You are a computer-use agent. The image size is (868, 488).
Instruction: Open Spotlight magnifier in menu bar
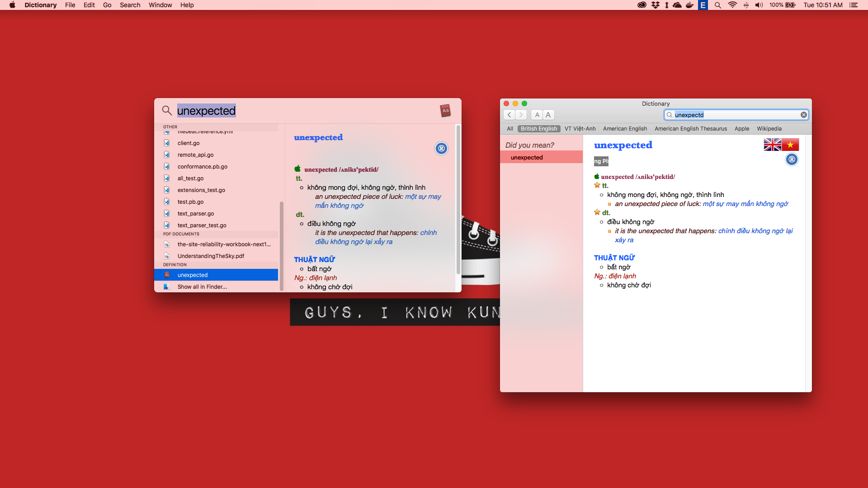tap(717, 5)
